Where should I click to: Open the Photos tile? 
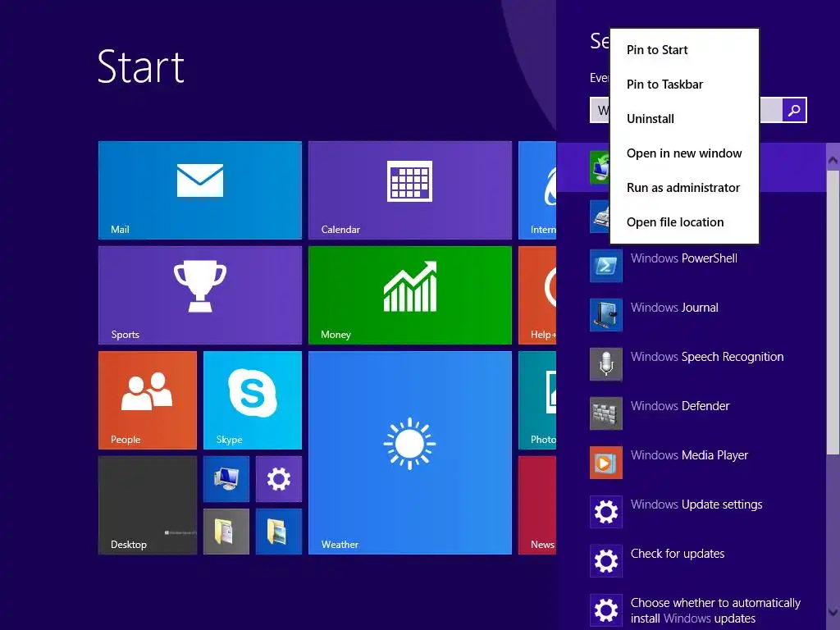[x=537, y=400]
